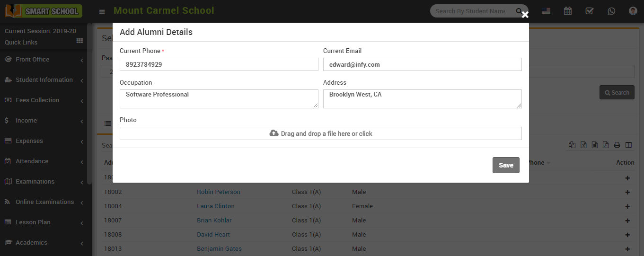Viewport: 644px width, 256px height.
Task: Expand the Student Information sidebar menu
Action: 44,80
